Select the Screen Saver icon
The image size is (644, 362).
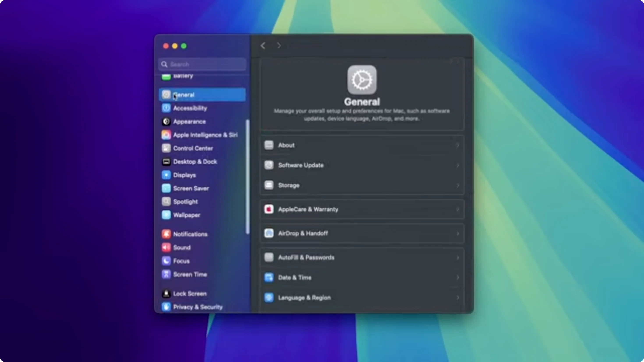tap(166, 188)
